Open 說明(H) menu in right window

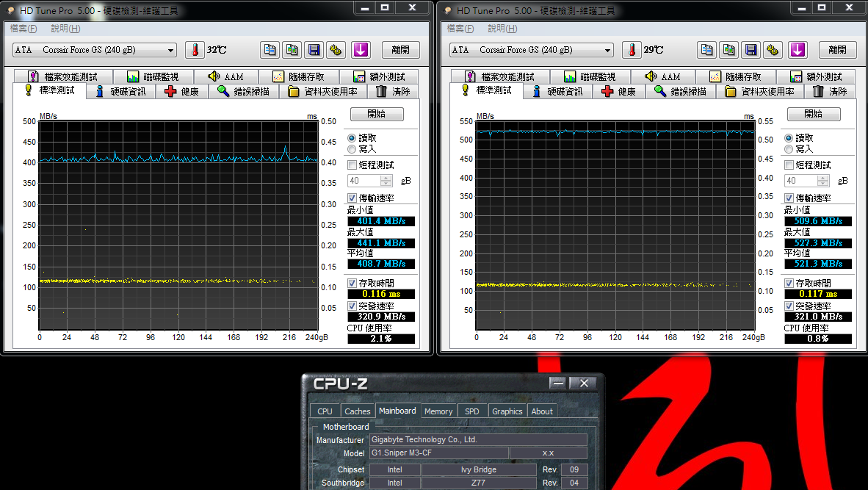(x=502, y=28)
